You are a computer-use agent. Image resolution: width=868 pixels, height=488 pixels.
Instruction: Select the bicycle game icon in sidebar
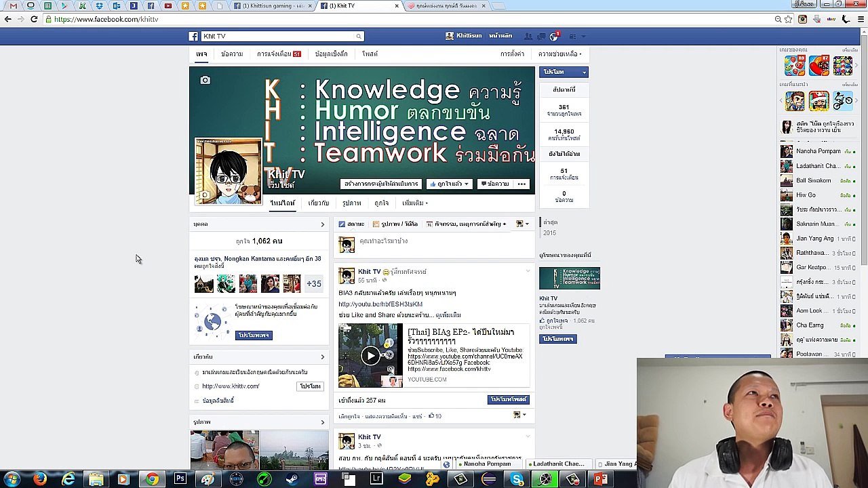click(x=842, y=101)
